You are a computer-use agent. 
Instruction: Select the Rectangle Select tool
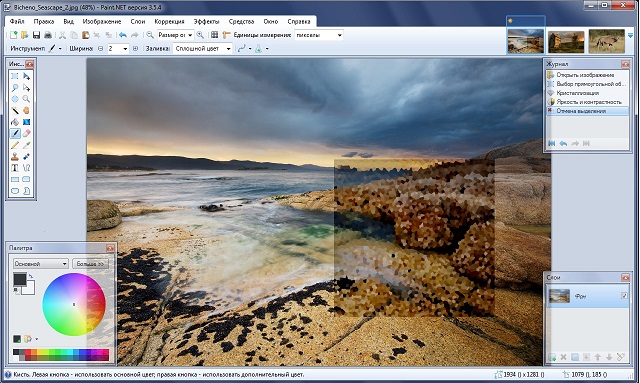tap(15, 76)
